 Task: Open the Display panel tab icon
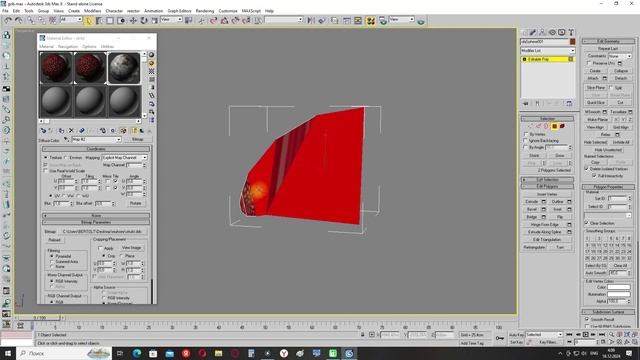[562, 32]
